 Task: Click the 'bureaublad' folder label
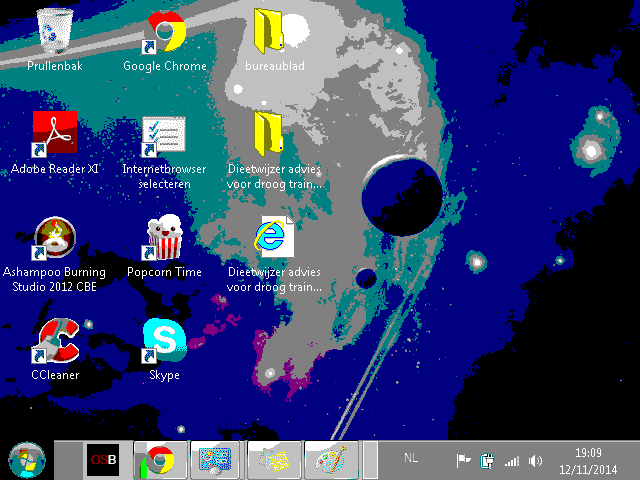click(x=275, y=66)
